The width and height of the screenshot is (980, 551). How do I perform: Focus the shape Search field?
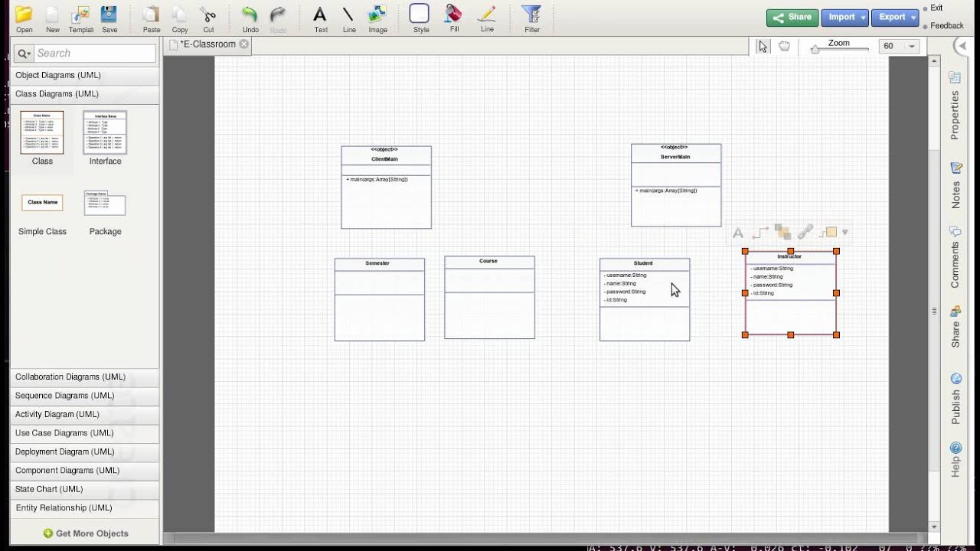[95, 54]
